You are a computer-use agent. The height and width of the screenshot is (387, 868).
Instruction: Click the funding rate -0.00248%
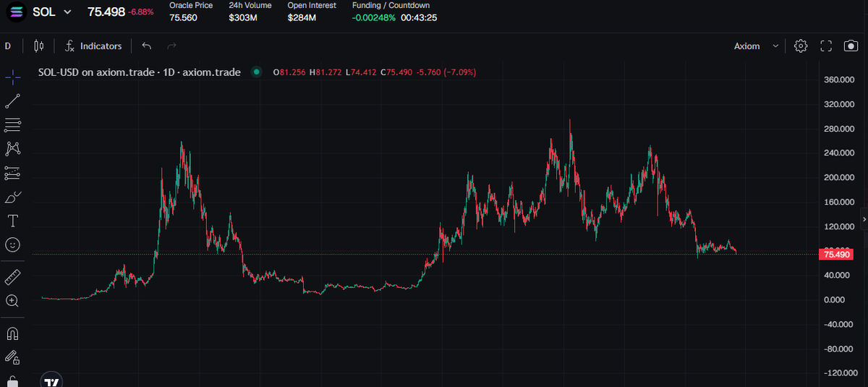click(374, 17)
